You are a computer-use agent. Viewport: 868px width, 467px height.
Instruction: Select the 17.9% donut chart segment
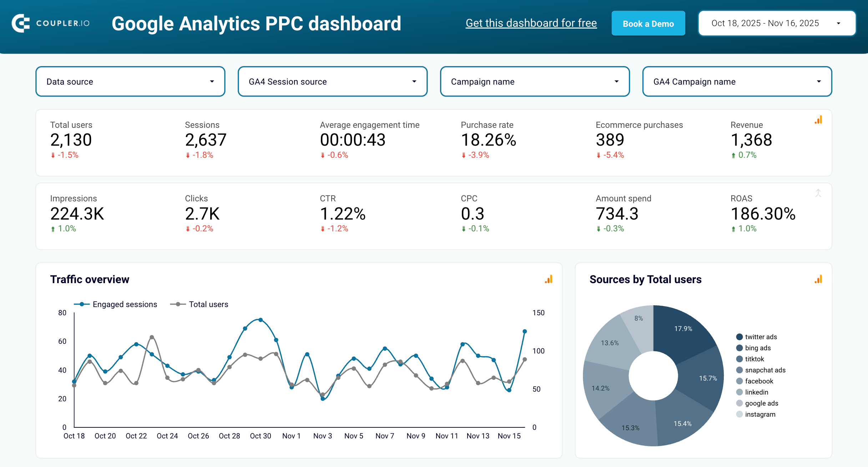tap(684, 328)
